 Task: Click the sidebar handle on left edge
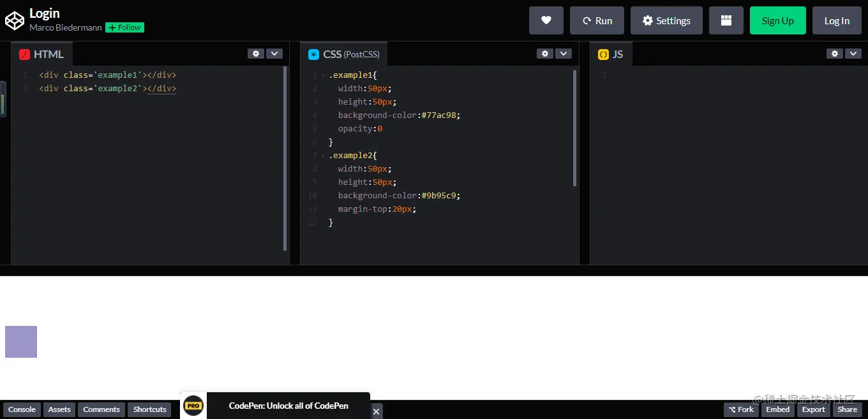3,99
